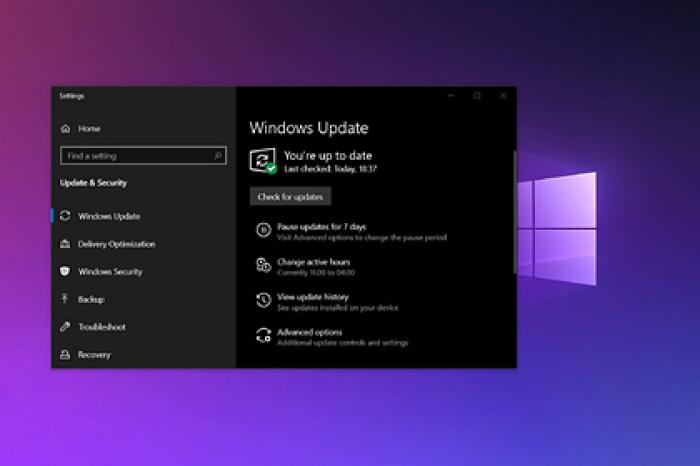Click the Windows Update sync icon in sidebar
The height and width of the screenshot is (466, 700).
pyautogui.click(x=65, y=216)
